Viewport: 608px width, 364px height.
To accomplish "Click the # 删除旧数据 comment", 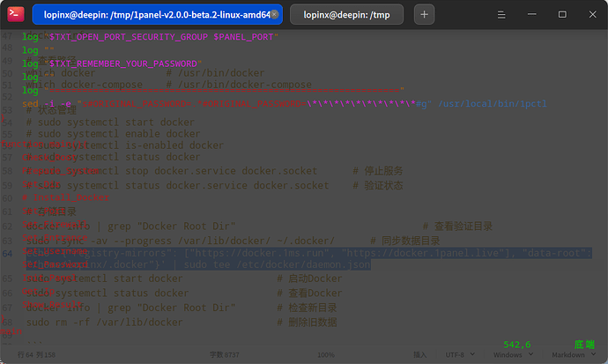I will 307,322.
